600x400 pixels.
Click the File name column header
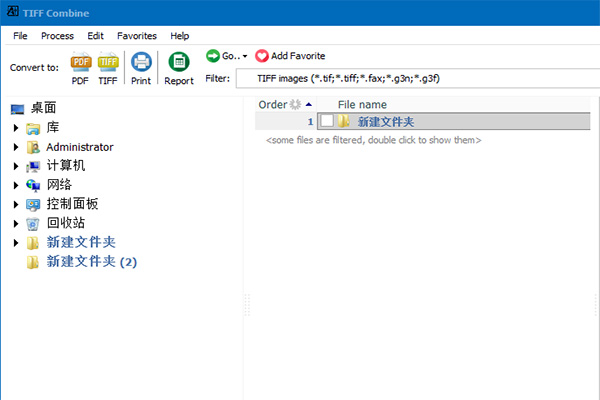click(362, 104)
